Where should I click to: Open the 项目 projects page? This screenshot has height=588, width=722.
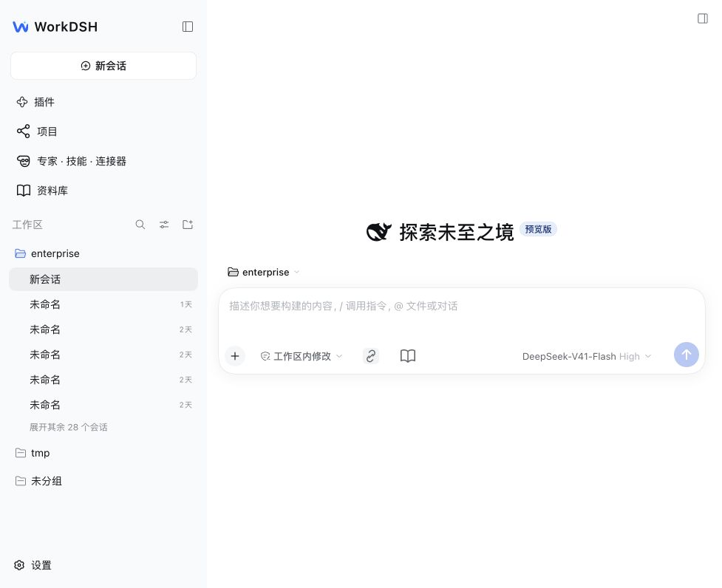tap(37, 131)
